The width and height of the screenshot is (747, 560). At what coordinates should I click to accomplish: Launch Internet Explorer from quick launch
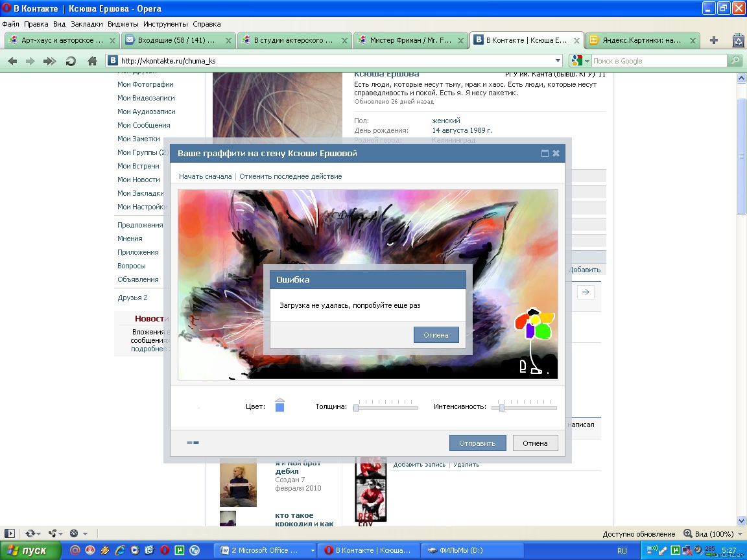coord(120,550)
